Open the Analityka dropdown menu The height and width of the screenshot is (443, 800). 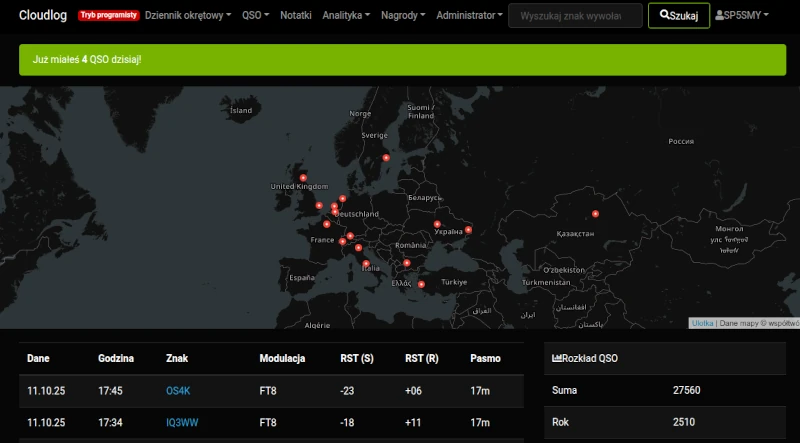(x=345, y=16)
